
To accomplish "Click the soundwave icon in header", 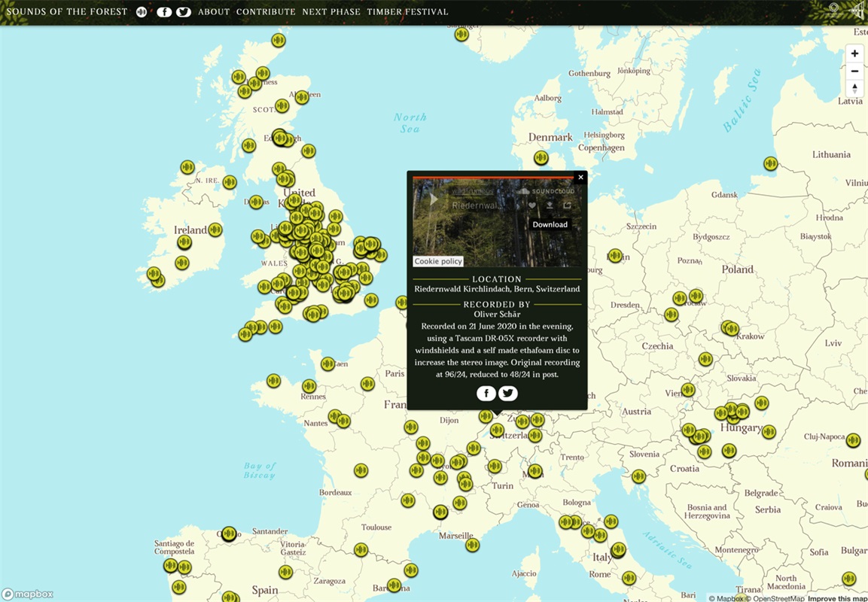I will [142, 12].
